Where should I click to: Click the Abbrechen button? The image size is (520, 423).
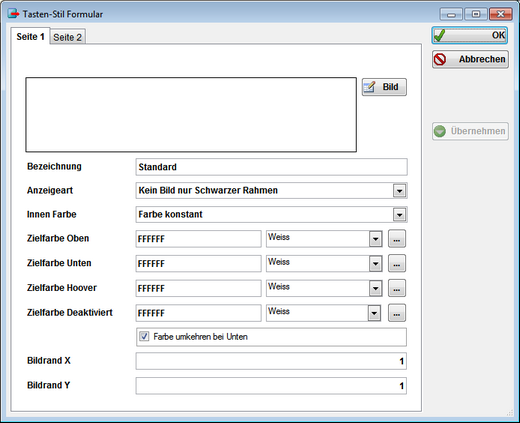(x=470, y=59)
